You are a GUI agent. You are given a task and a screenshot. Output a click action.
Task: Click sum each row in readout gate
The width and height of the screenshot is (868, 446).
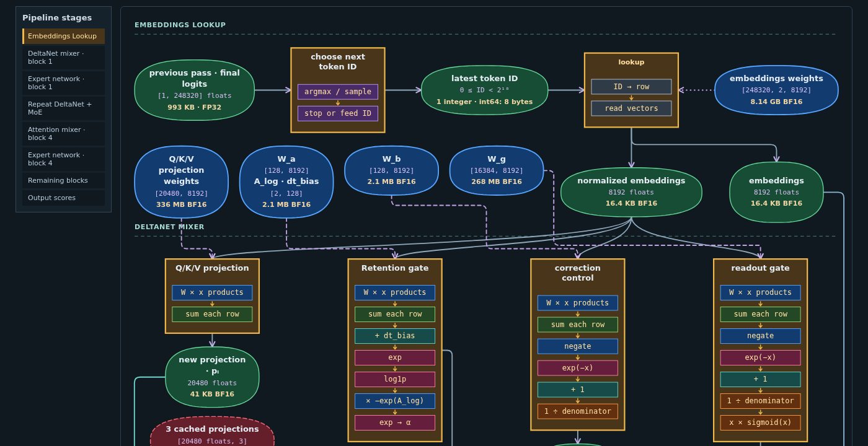click(761, 314)
